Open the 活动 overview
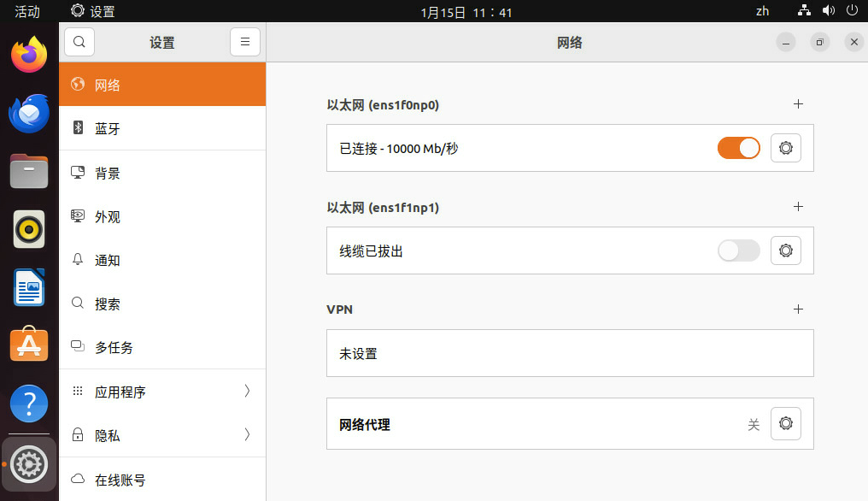This screenshot has width=868, height=501. [x=27, y=12]
